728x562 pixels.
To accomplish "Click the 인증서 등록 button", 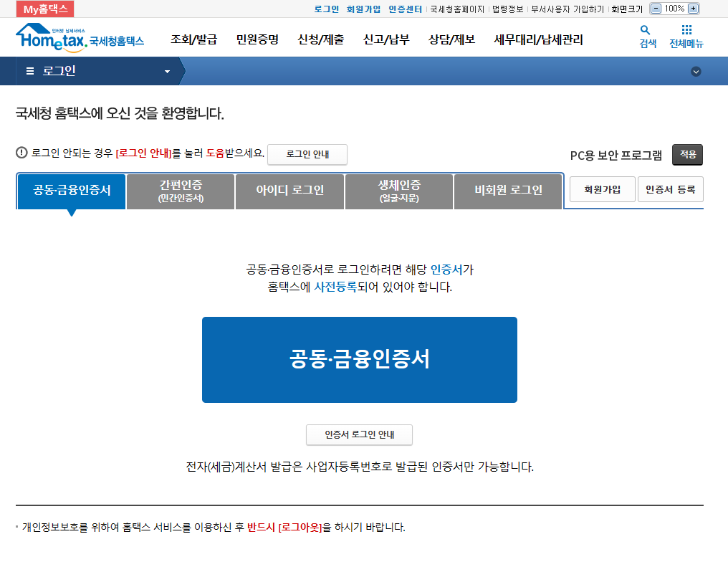I will coord(670,189).
